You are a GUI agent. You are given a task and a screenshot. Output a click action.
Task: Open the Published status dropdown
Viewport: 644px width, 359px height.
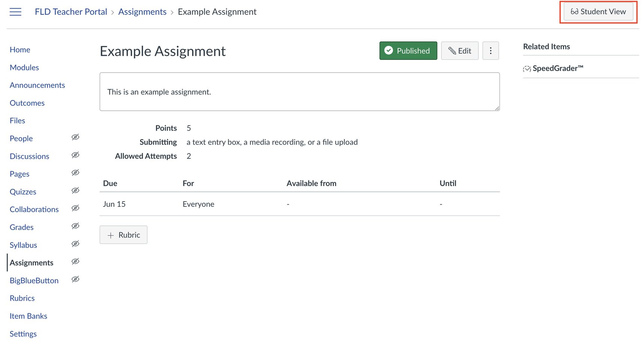408,50
